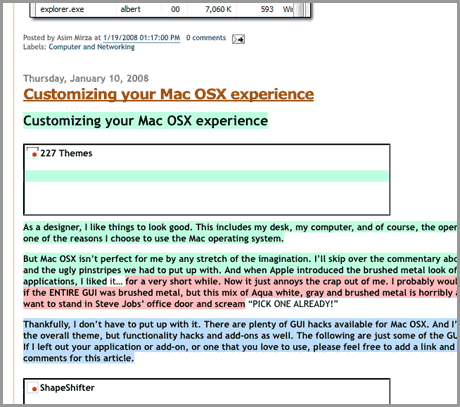Click the 'comments for this article.' line
The width and height of the screenshot is (460, 407).
click(x=78, y=358)
